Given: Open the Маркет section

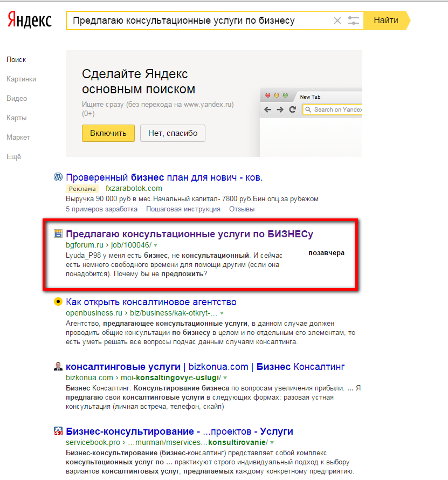Looking at the screenshot, I should pos(18,137).
